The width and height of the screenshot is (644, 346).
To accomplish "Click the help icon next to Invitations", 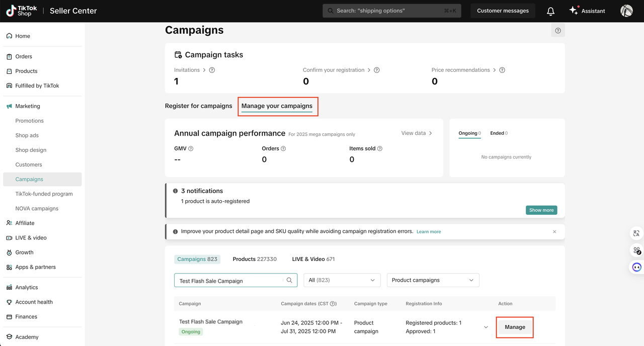I will pos(212,70).
